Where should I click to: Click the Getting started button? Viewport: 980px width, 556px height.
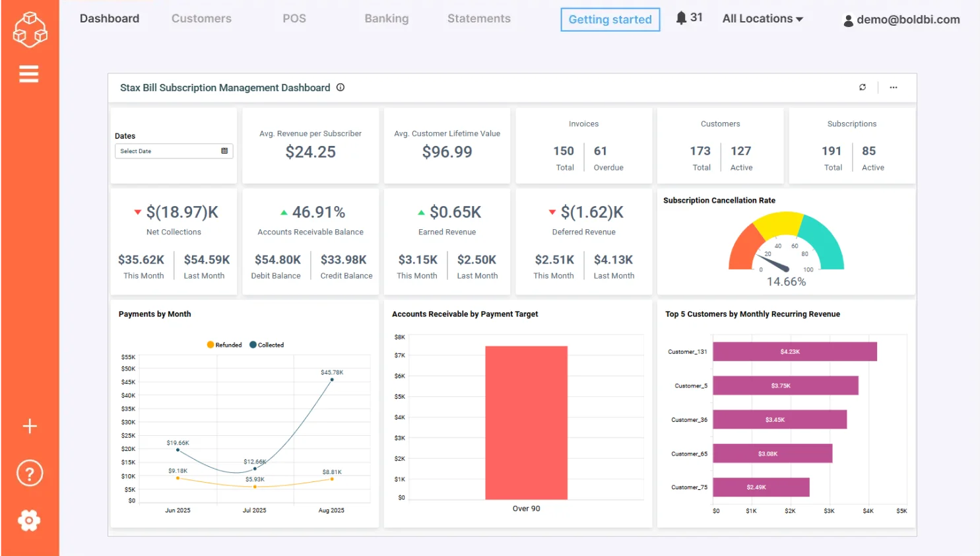coord(609,19)
